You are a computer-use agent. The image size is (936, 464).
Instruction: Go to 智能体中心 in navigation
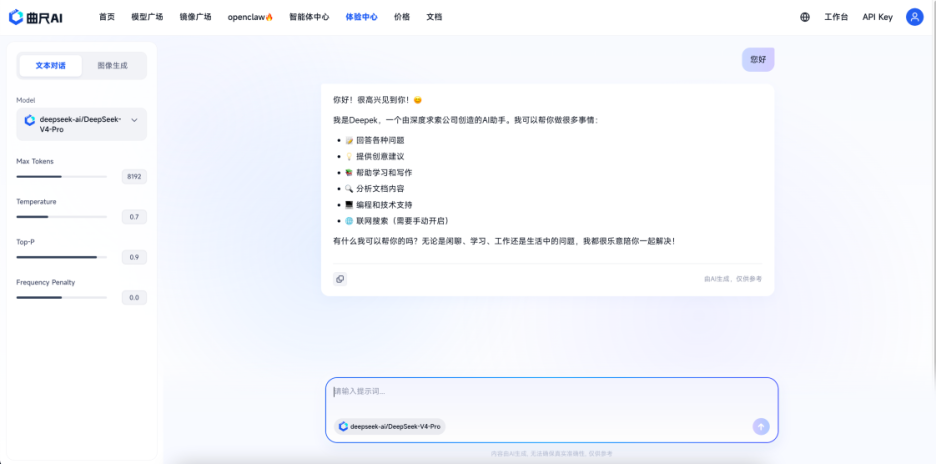[x=309, y=17]
